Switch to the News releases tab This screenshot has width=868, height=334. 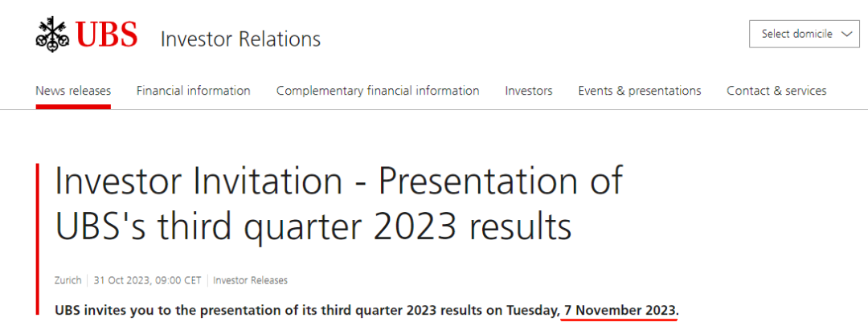[x=73, y=90]
